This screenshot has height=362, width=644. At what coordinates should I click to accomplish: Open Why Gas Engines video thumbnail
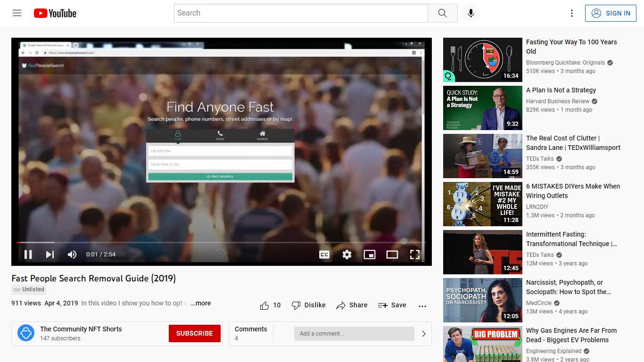483,344
